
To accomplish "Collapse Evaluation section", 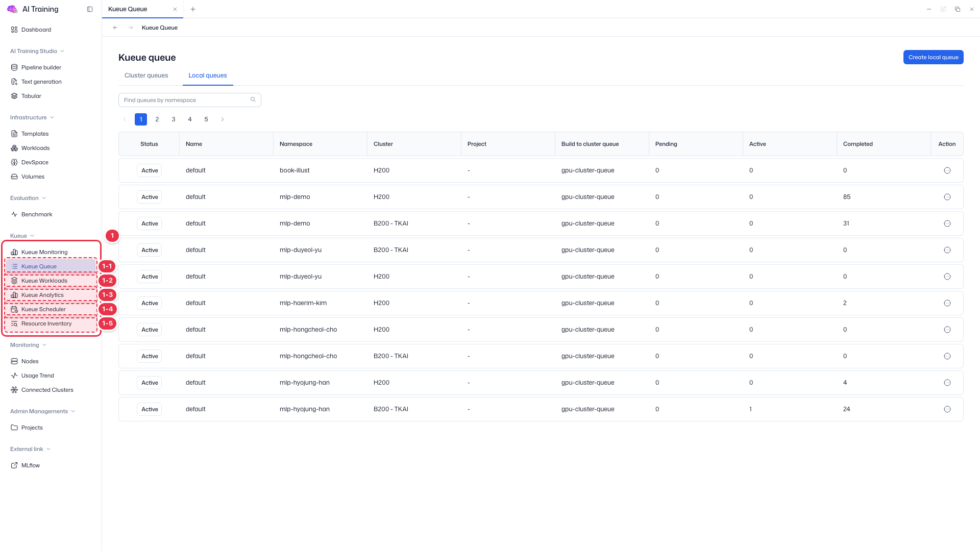I will [28, 198].
